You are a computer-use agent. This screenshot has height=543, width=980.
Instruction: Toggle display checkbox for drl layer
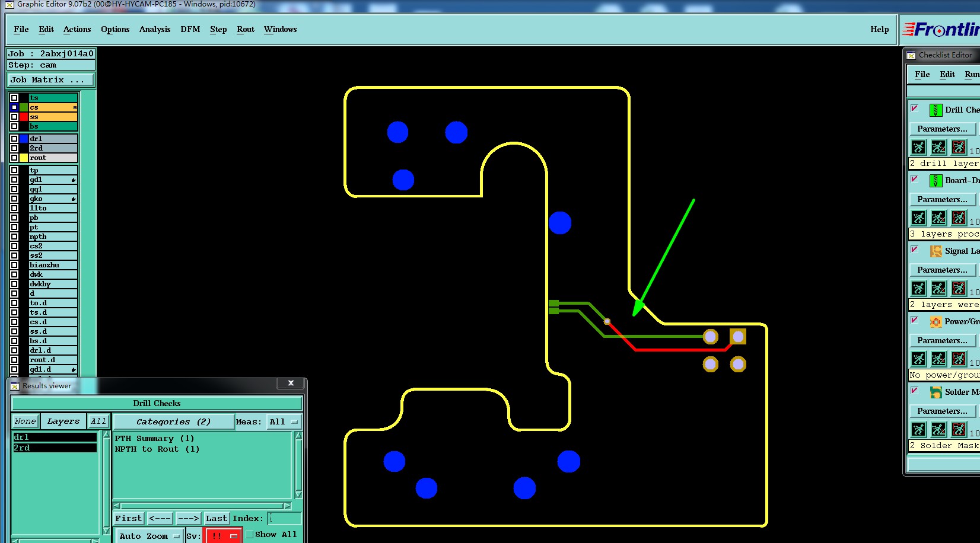[14, 139]
